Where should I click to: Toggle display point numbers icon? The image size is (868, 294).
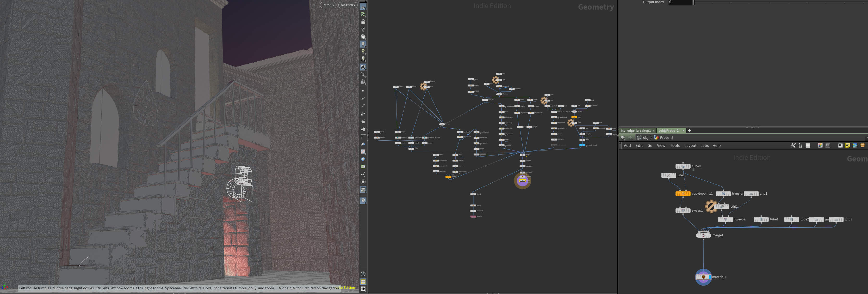363,113
